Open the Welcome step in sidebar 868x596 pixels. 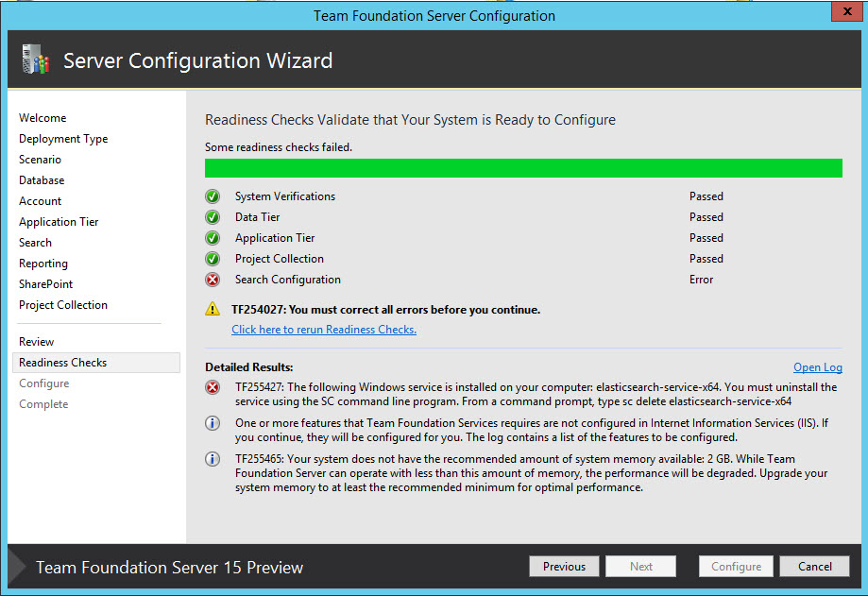click(x=43, y=118)
